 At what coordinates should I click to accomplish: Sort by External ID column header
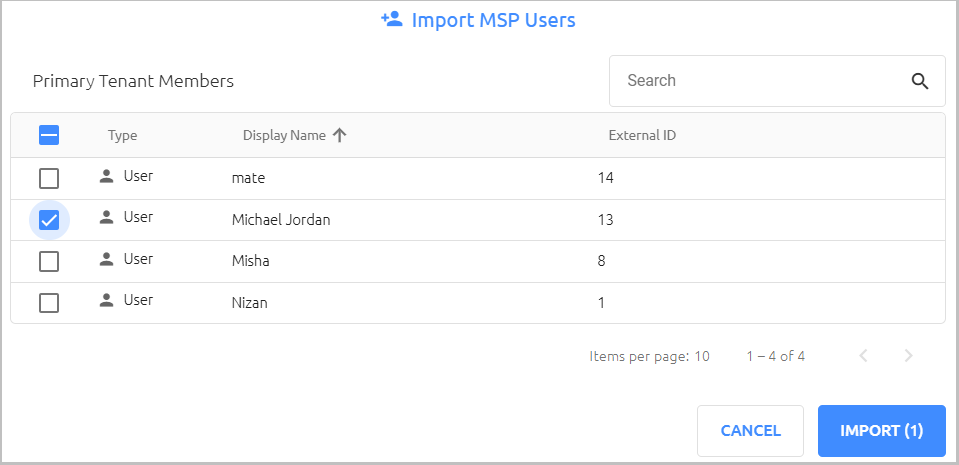pos(642,135)
